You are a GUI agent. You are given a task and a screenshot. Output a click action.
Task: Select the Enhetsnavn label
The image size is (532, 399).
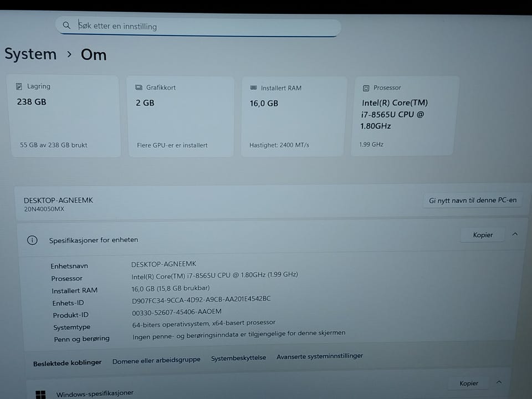69,266
